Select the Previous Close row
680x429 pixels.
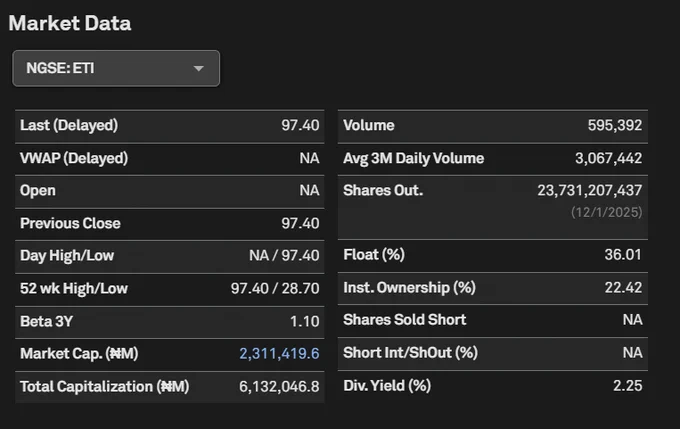170,224
